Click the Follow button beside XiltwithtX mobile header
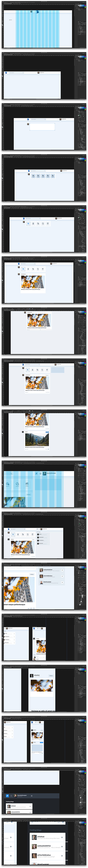Viewport: 88px width, 868px height. tap(51, 676)
